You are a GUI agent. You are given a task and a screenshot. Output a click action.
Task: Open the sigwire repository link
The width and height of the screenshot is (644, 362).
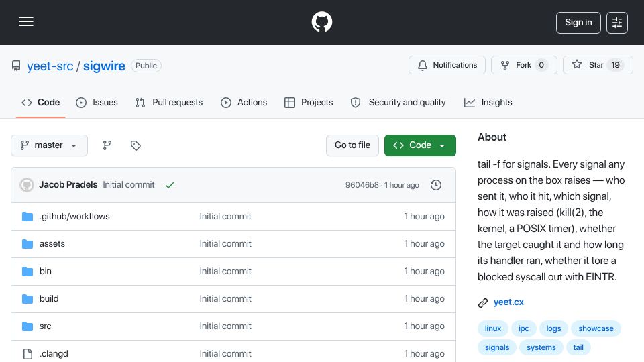[x=104, y=66]
